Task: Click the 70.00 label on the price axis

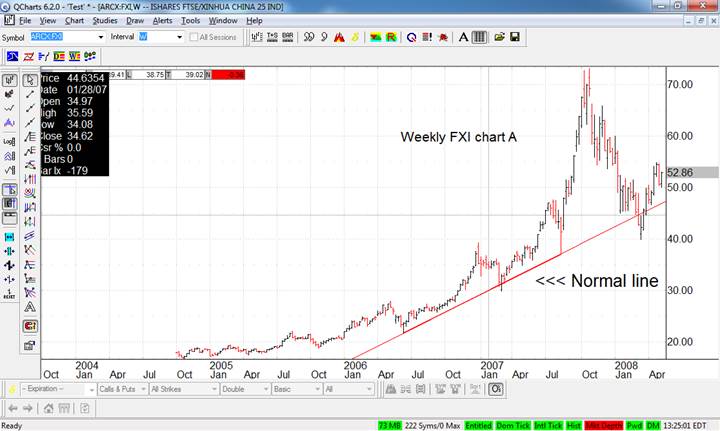Action: 680,84
